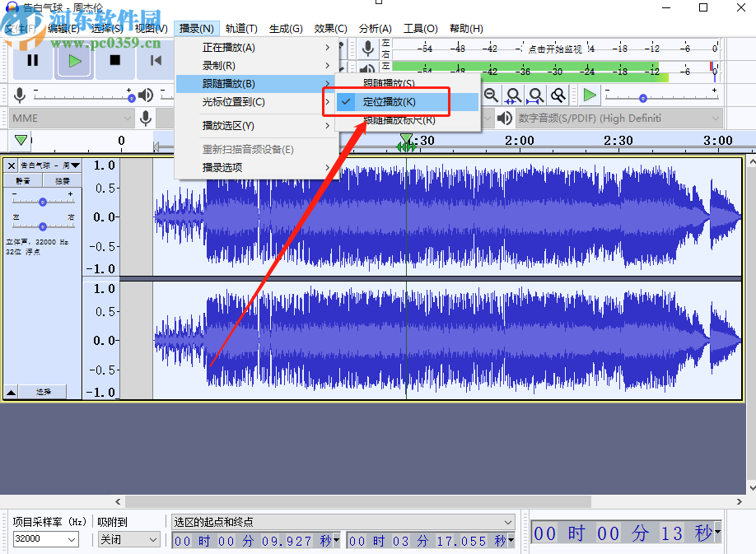This screenshot has width=756, height=554.
Task: Click the recording microphone meter icon
Action: coord(368,48)
